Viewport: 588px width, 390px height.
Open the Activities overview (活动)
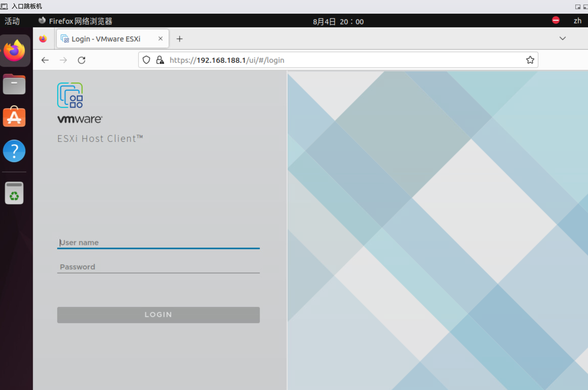tap(12, 21)
